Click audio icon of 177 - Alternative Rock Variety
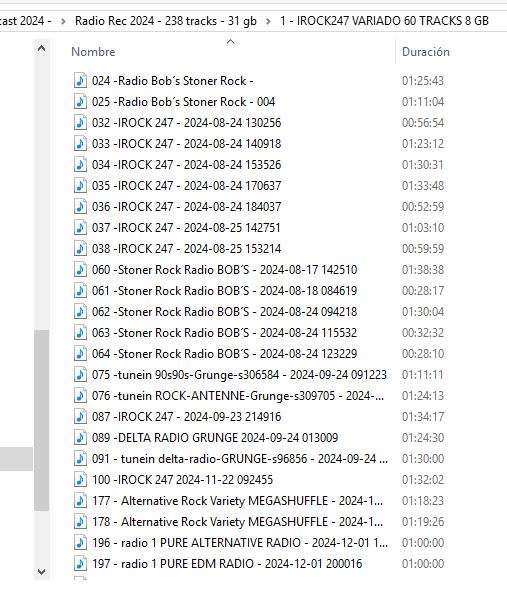Image resolution: width=507 pixels, height=600 pixels. coord(80,501)
